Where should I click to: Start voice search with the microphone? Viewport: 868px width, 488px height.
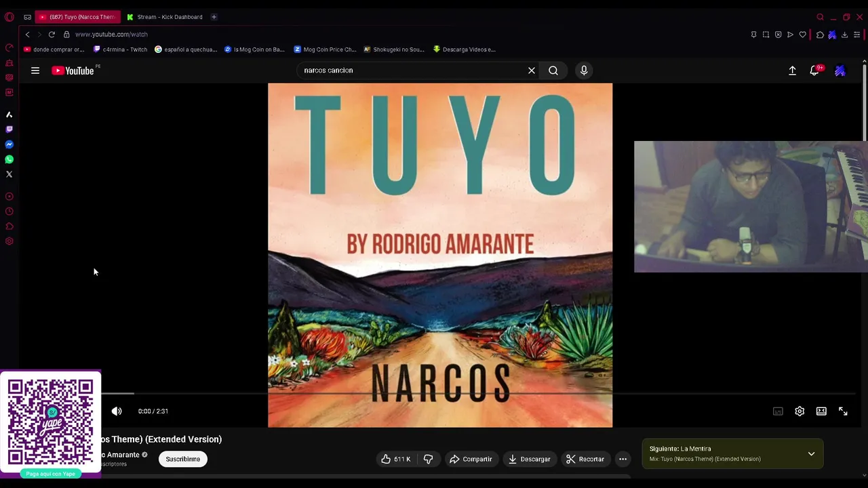[x=584, y=70]
